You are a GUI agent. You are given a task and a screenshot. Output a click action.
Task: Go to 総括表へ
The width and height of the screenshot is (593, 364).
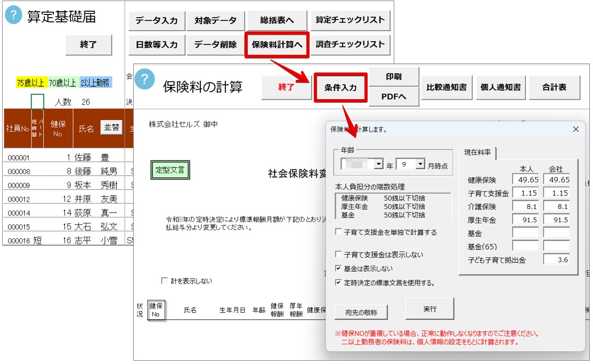tap(277, 20)
